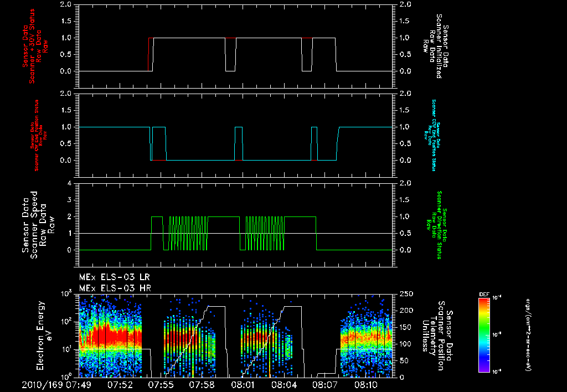Screen dimensions: 567x392
Task: Click the '2010/169 07:49' start time label
Action: (x=56, y=385)
